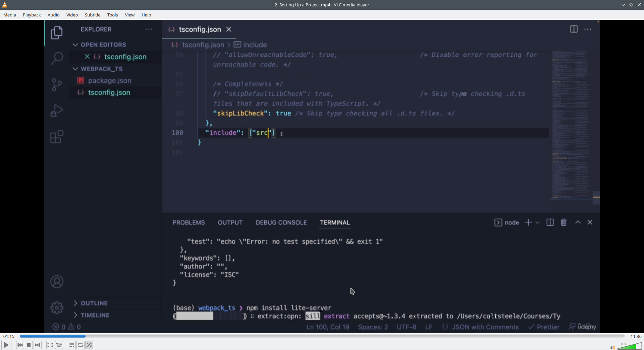The image size is (644, 350).
Task: Toggle the playlist view button
Action: pyautogui.click(x=72, y=345)
